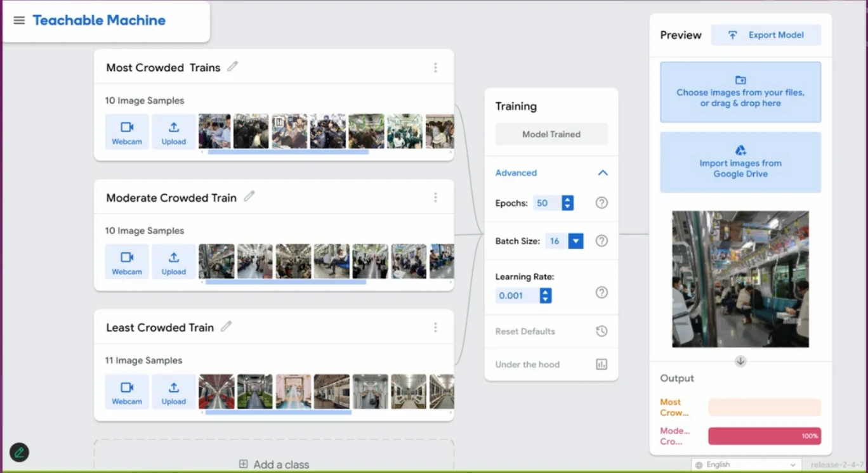Select first sample thumbnail in Most Crowded Trains
Screen dimensions: 868x473
pyautogui.click(x=214, y=131)
